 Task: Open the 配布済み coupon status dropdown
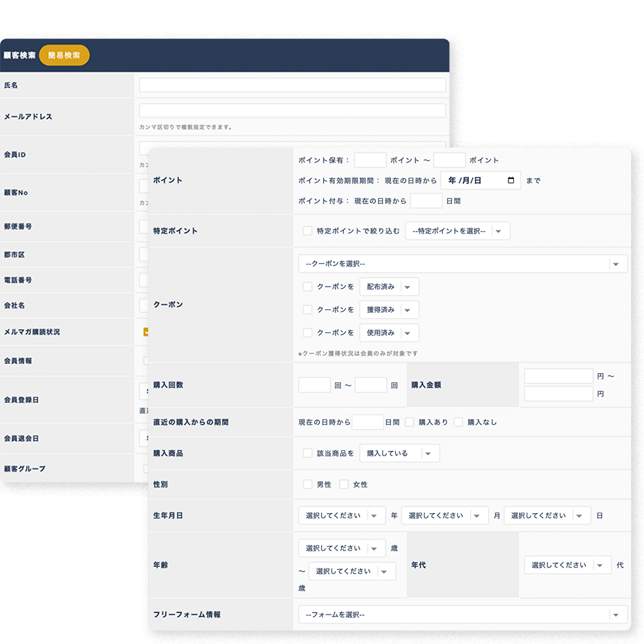click(x=389, y=287)
